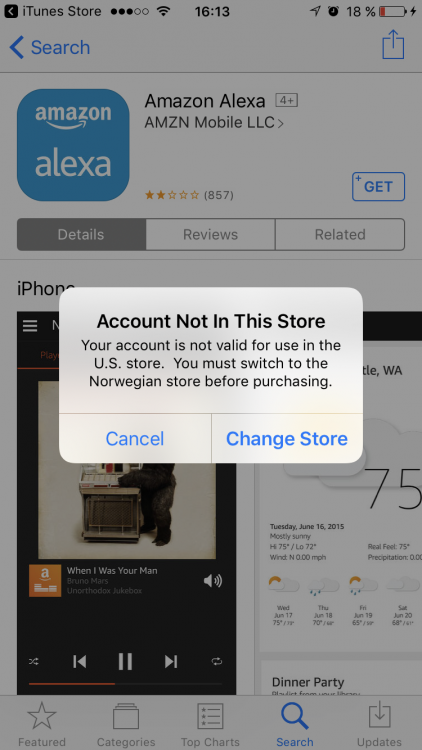Screen dimensions: 422x750
Task: Tap the two-star rating (857)
Action: pos(189,195)
